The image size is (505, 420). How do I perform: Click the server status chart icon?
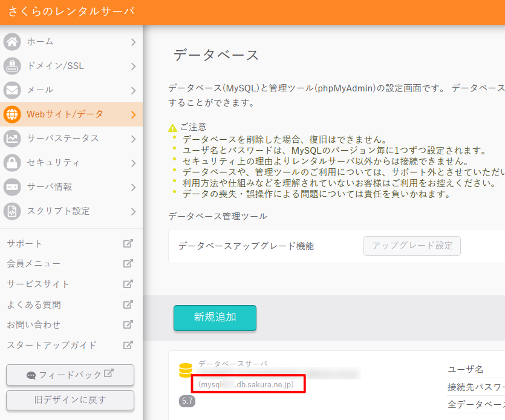pos(12,139)
